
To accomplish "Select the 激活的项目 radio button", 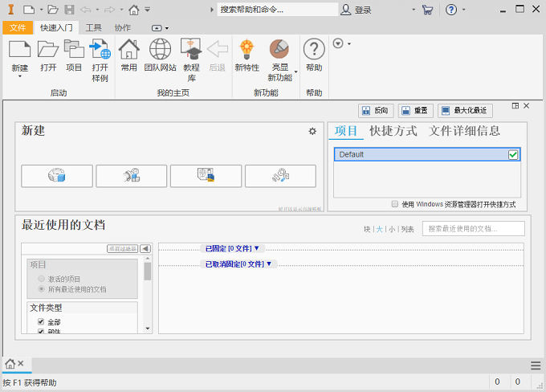I will click(x=42, y=279).
